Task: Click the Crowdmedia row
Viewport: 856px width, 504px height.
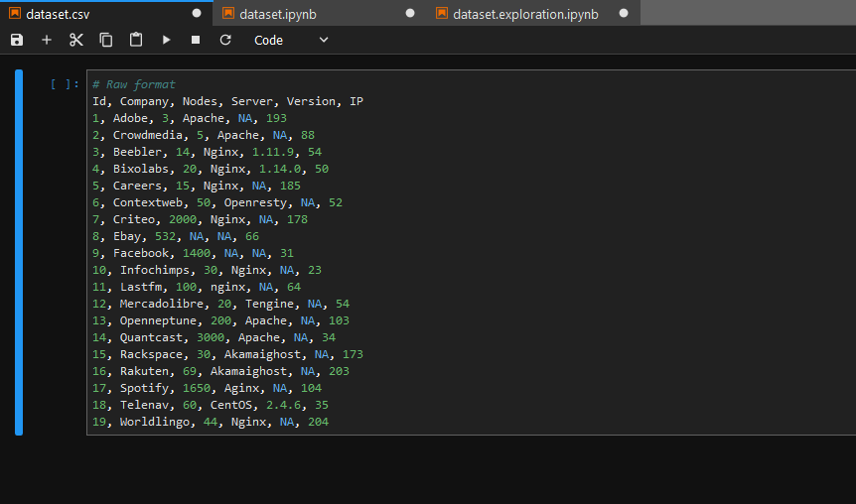Action: point(204,135)
